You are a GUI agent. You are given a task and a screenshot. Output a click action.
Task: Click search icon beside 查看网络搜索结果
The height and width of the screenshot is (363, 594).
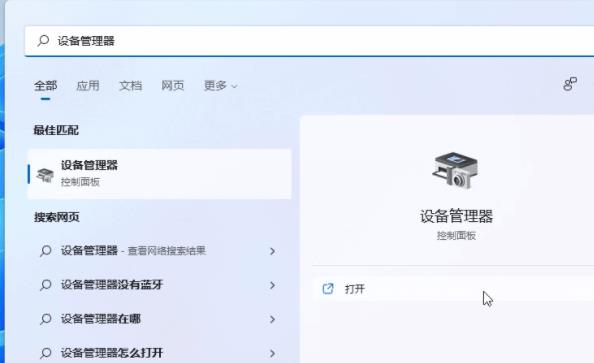pyautogui.click(x=45, y=250)
